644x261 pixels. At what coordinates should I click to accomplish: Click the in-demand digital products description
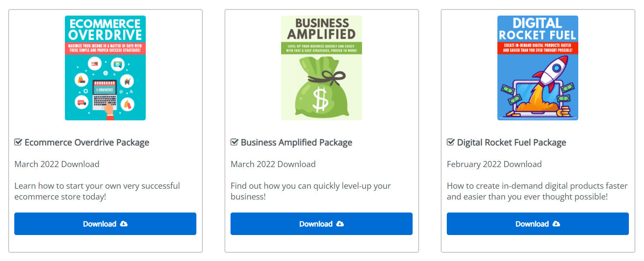tap(537, 191)
